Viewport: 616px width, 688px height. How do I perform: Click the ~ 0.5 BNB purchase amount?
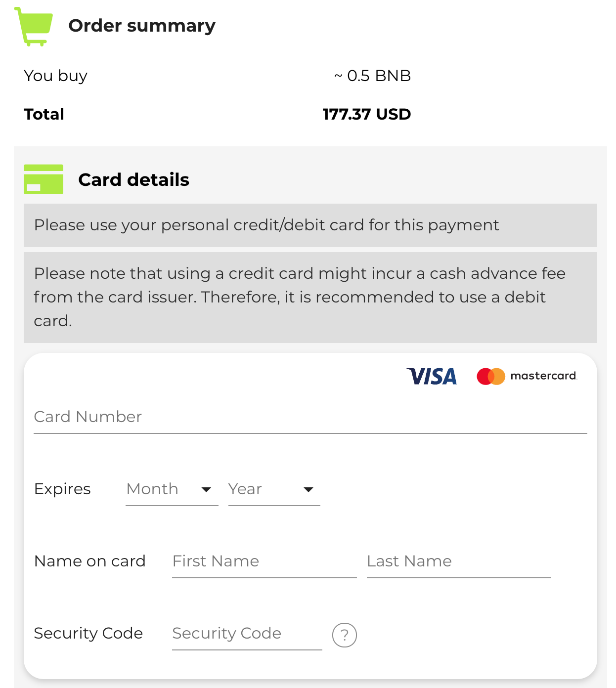372,76
